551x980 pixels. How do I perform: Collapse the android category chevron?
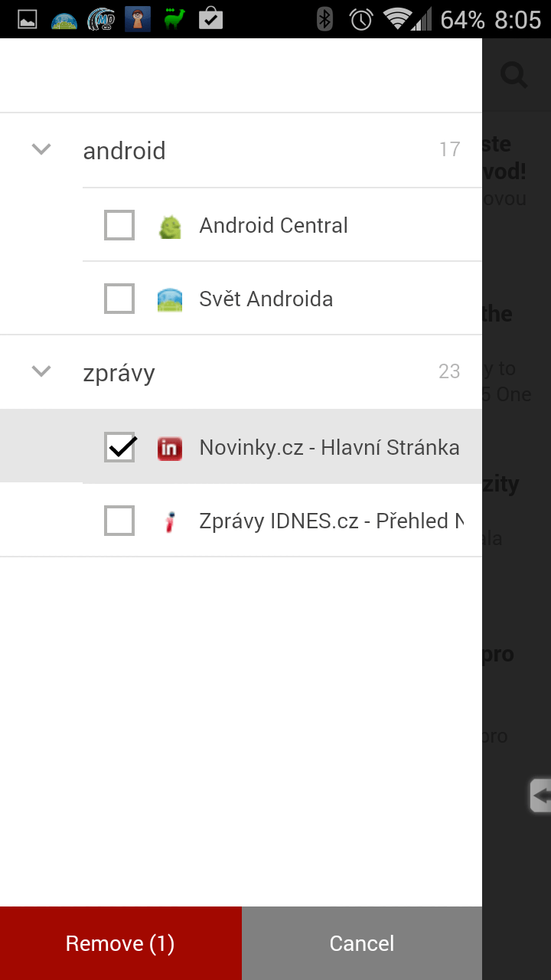(41, 149)
